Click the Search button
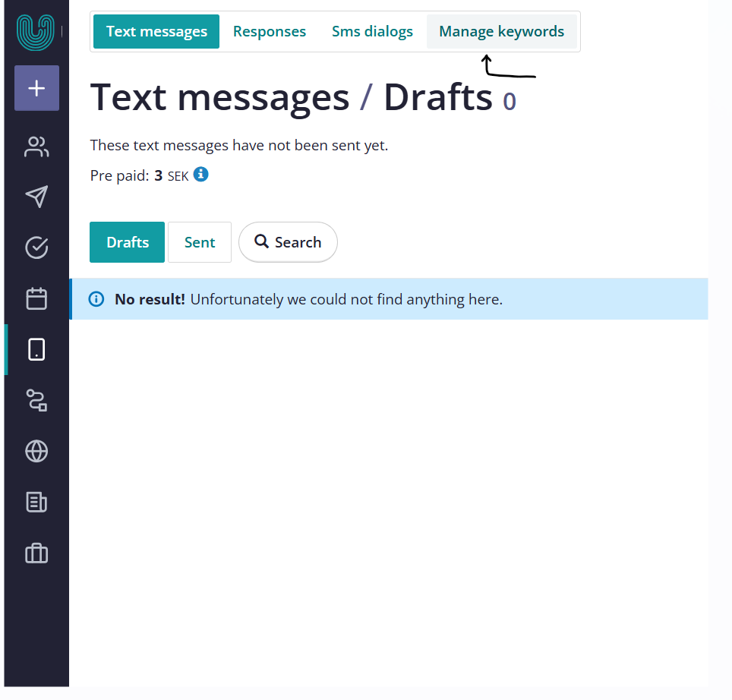Screen dimensions: 732x700 tap(288, 242)
